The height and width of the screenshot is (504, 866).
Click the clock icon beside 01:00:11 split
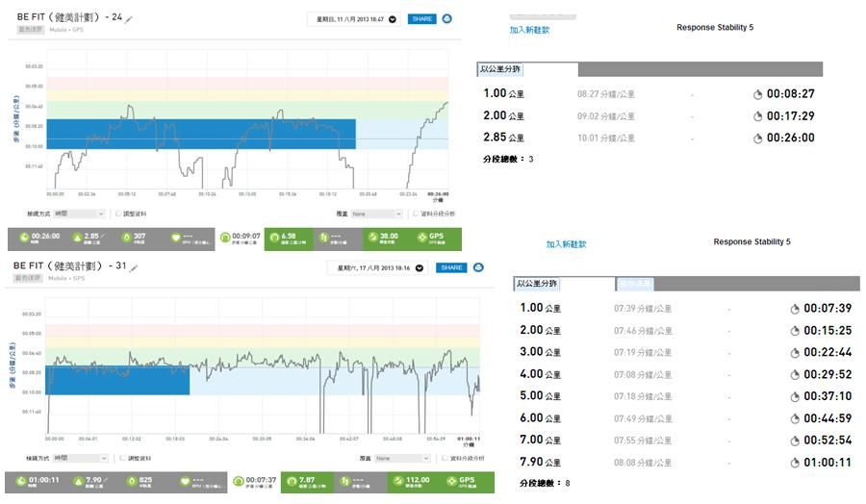795,464
